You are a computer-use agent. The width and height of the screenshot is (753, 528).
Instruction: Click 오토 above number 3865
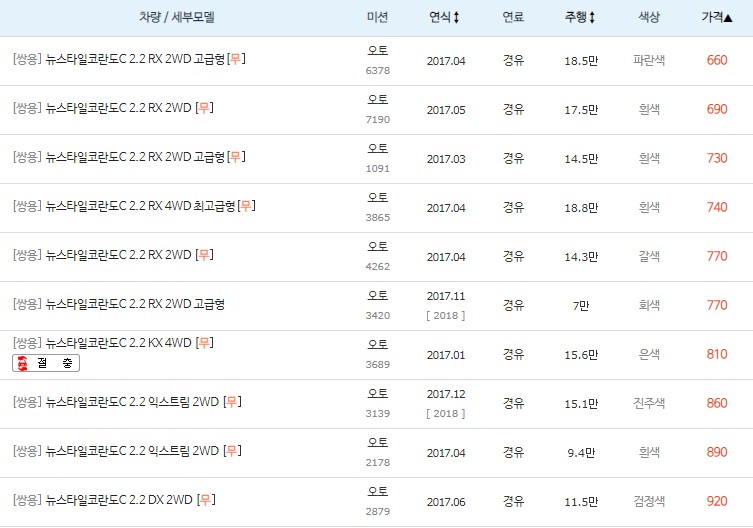377,197
